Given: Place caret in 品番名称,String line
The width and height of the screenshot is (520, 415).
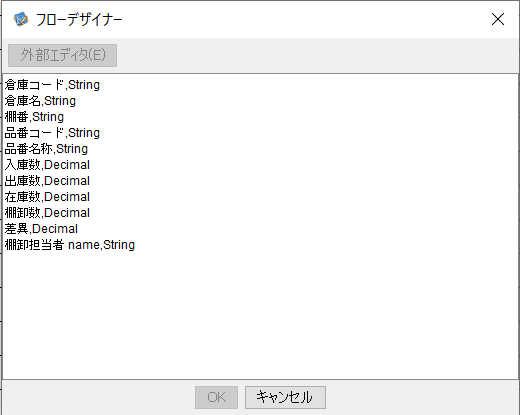Looking at the screenshot, I should (x=46, y=149).
